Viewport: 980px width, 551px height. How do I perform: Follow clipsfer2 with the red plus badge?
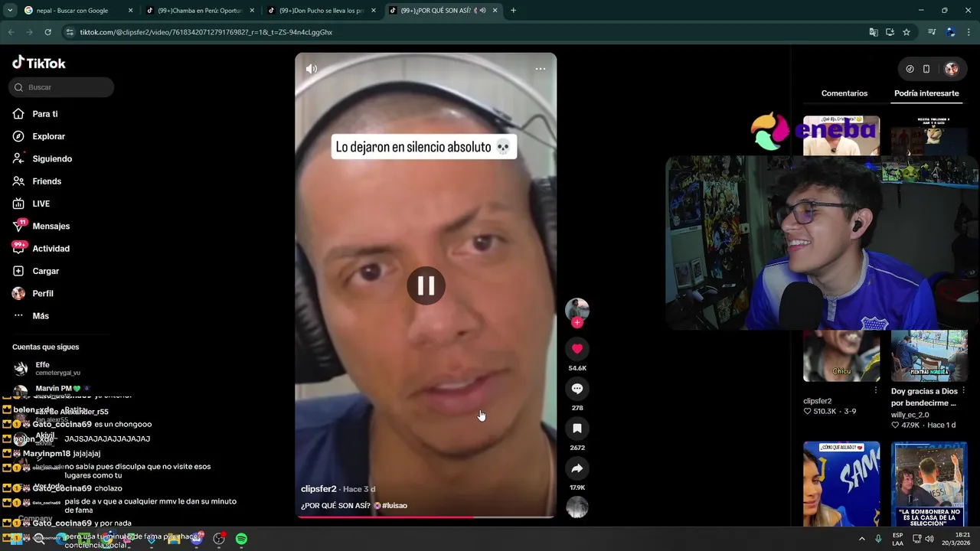point(577,323)
